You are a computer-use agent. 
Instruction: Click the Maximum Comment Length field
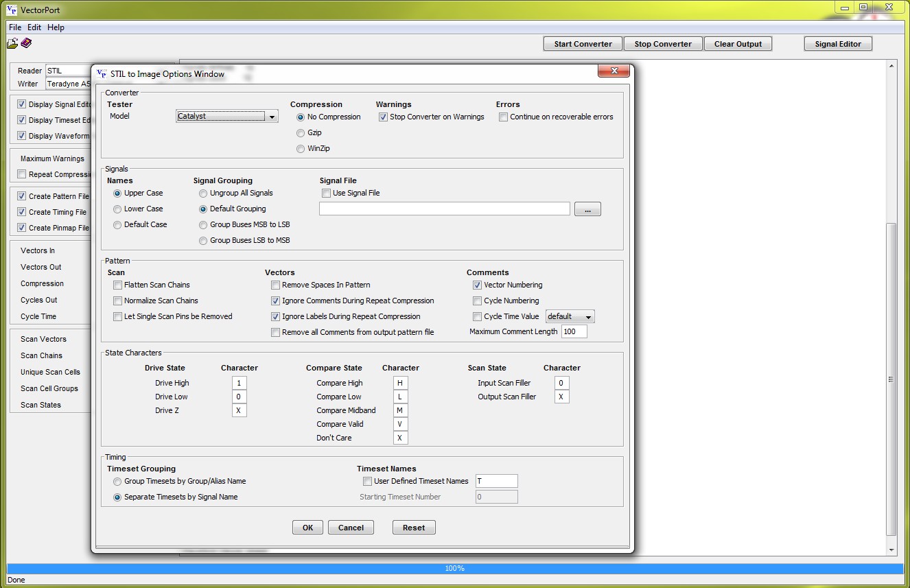574,332
